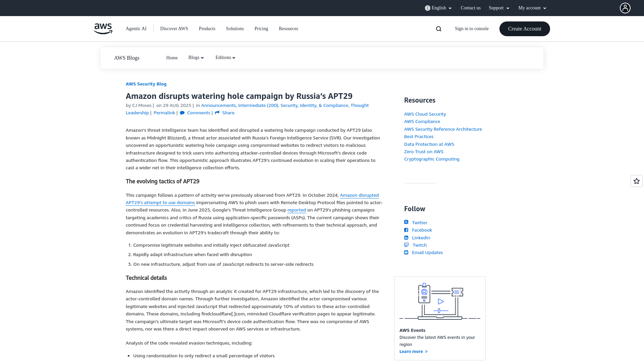Click the Share link text

[228, 113]
